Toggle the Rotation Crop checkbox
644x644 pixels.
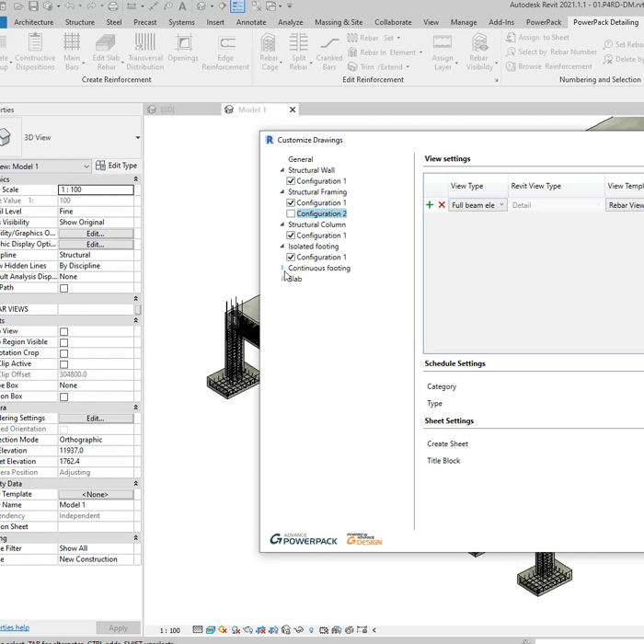[x=64, y=353]
